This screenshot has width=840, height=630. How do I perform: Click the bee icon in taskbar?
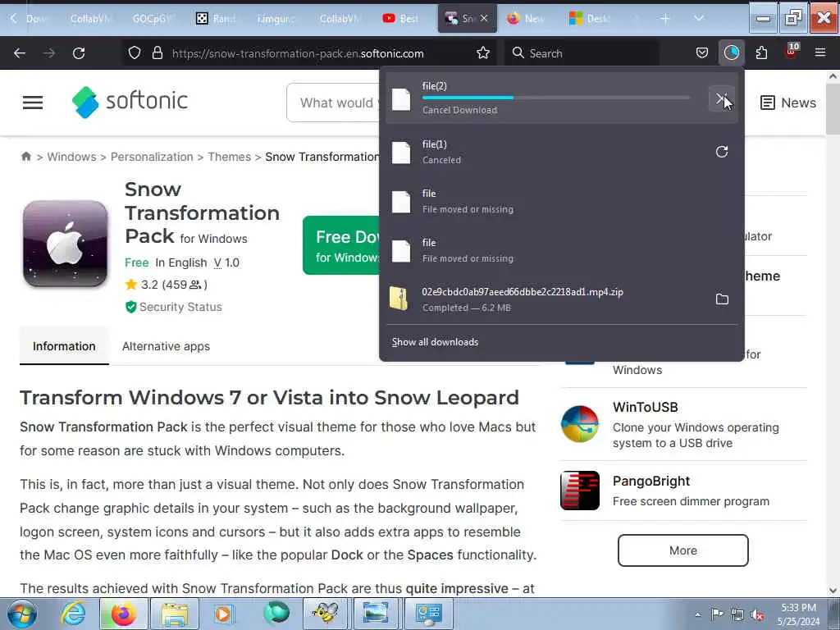325,614
